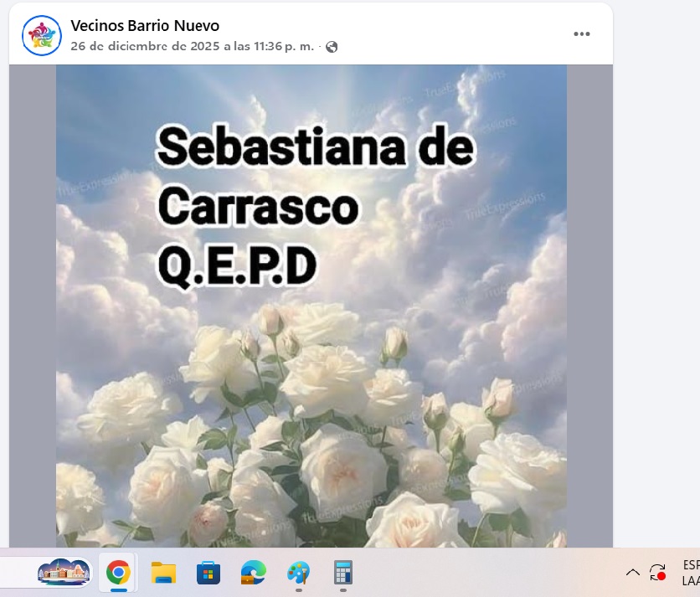Expand the hidden system tray icons chevron
This screenshot has width=700, height=597.
(633, 573)
